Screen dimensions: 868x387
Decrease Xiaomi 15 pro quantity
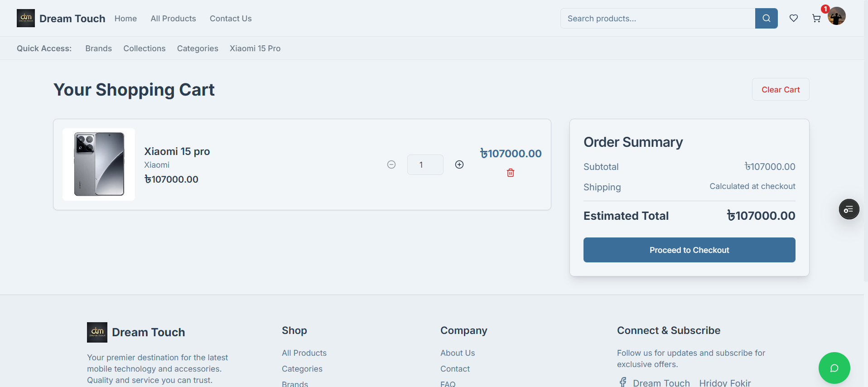click(x=391, y=164)
